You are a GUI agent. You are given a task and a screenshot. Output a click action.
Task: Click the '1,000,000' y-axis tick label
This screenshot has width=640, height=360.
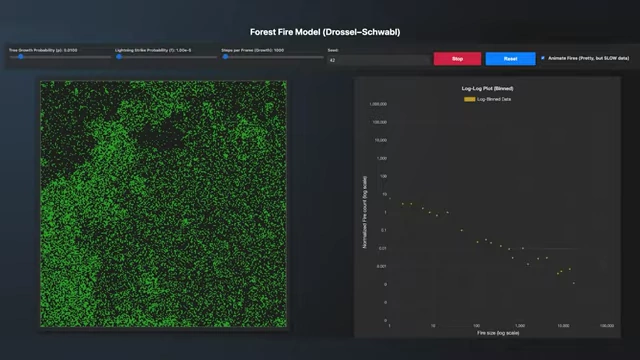point(378,104)
